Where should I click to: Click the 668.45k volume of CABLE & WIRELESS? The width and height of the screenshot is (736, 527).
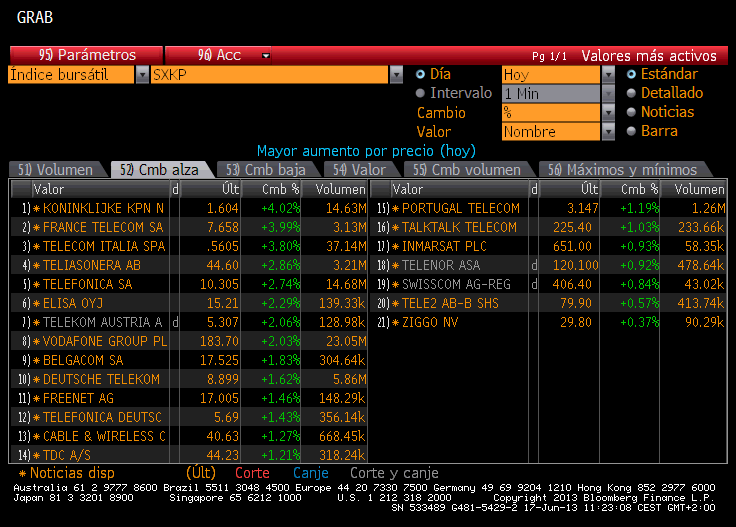tap(342, 436)
